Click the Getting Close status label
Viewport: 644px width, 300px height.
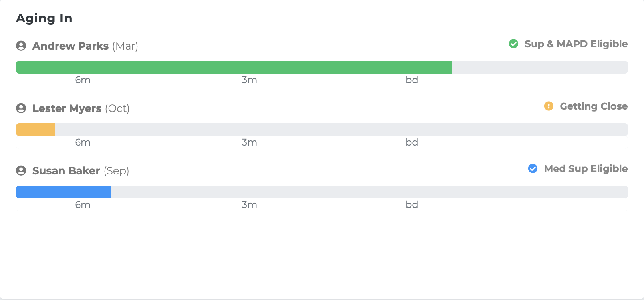pyautogui.click(x=594, y=106)
